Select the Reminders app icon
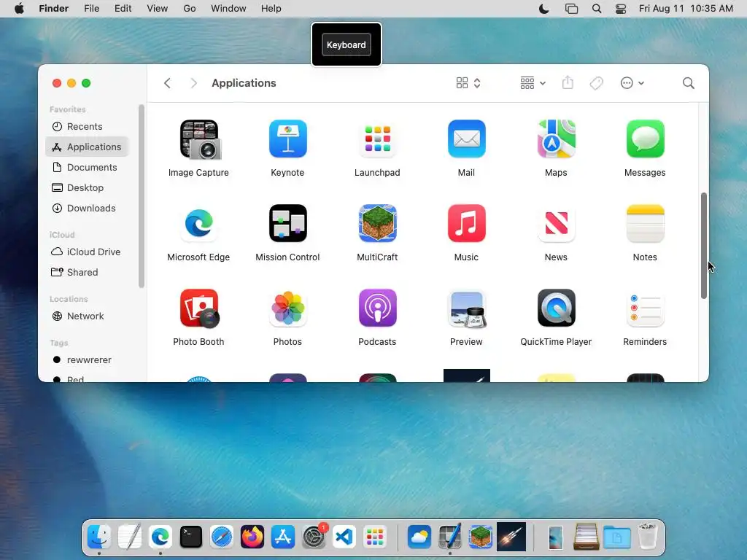The width and height of the screenshot is (747, 560). click(x=645, y=308)
